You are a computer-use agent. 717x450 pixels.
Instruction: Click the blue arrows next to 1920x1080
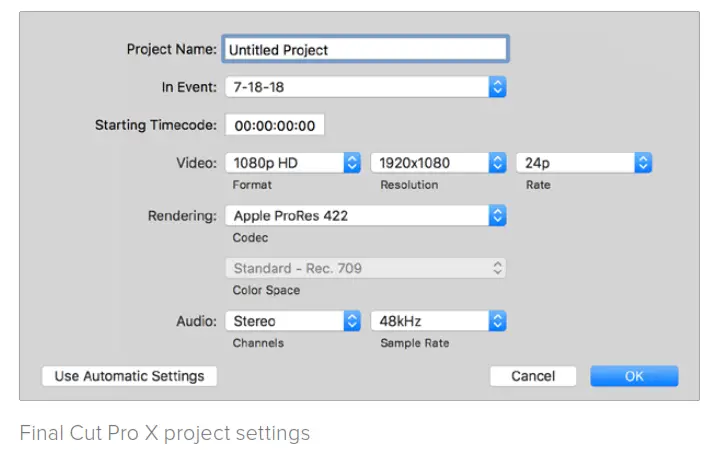(498, 162)
